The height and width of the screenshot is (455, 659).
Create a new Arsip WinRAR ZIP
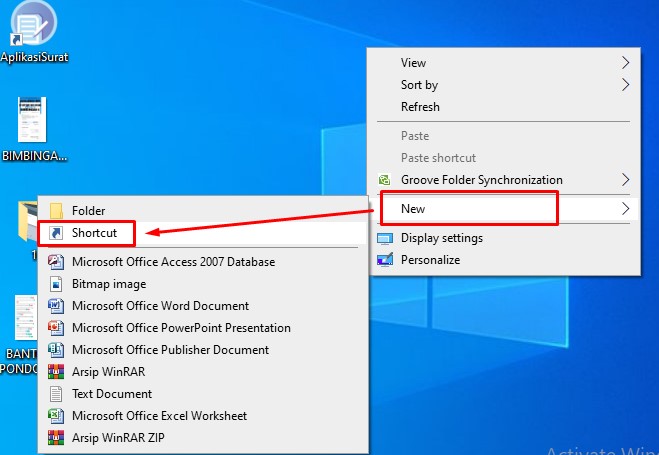[203, 438]
